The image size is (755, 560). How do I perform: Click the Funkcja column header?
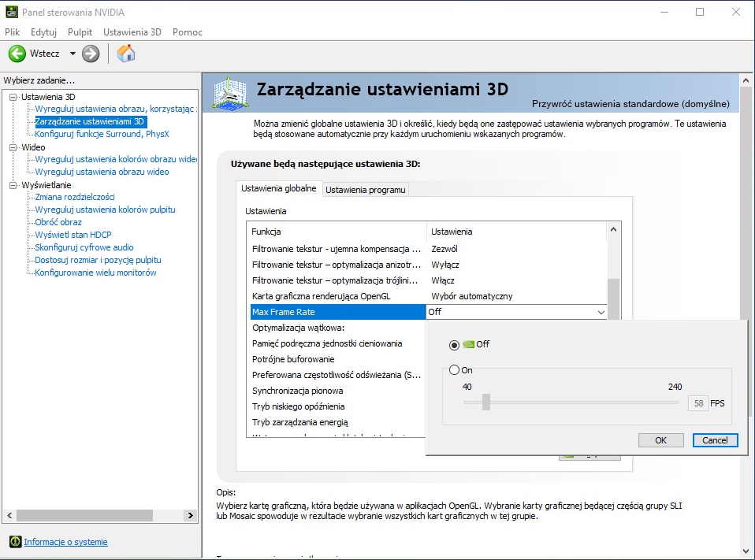337,232
